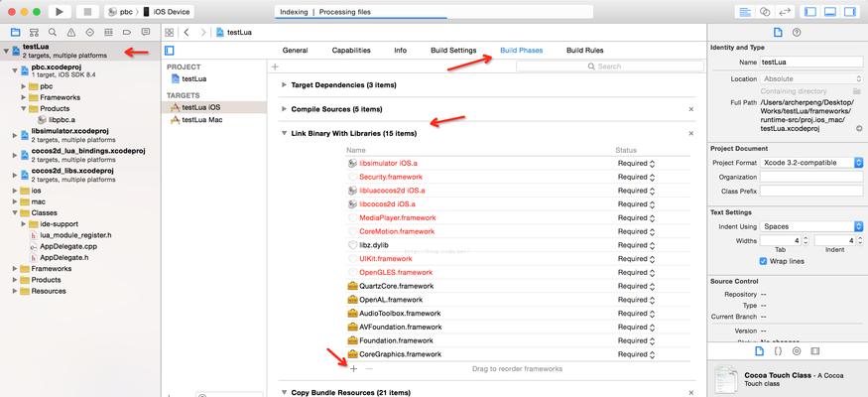Open the General tab
Viewport: 868px width, 397px height.
pos(295,51)
